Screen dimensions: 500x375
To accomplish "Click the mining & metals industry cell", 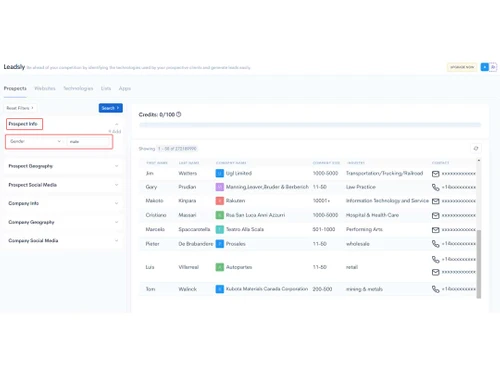I will pos(364,289).
